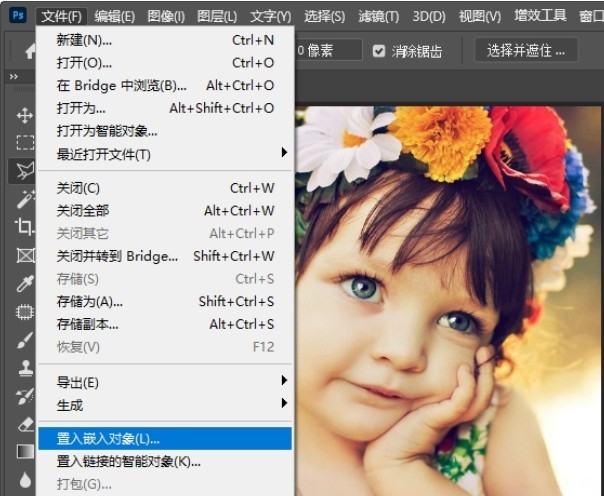604x496 pixels.
Task: Choose 打开为智能对象... entry
Action: 165,131
